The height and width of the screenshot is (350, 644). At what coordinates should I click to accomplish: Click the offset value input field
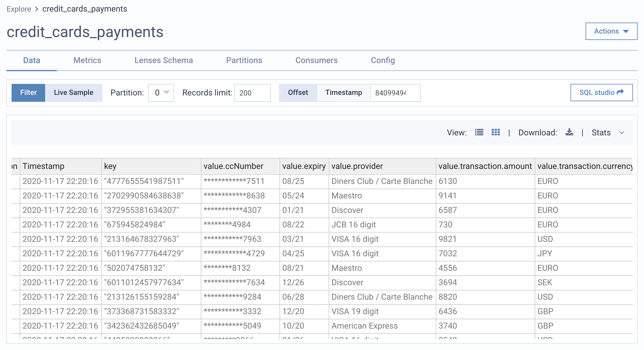click(x=395, y=93)
